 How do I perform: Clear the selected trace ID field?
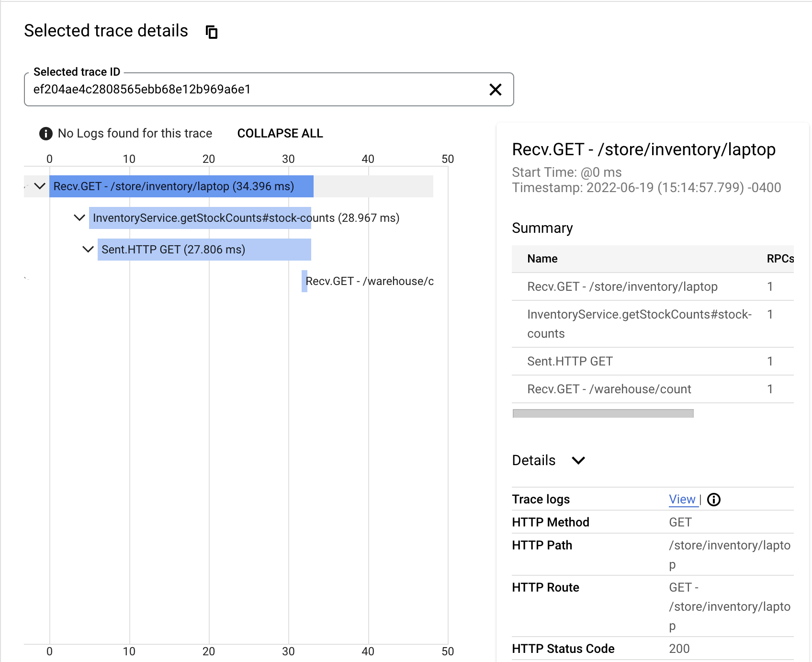[x=495, y=90]
